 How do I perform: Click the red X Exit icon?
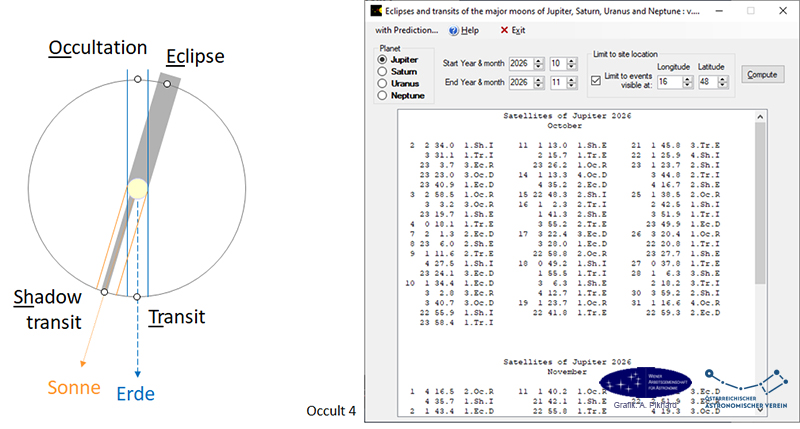pos(506,31)
